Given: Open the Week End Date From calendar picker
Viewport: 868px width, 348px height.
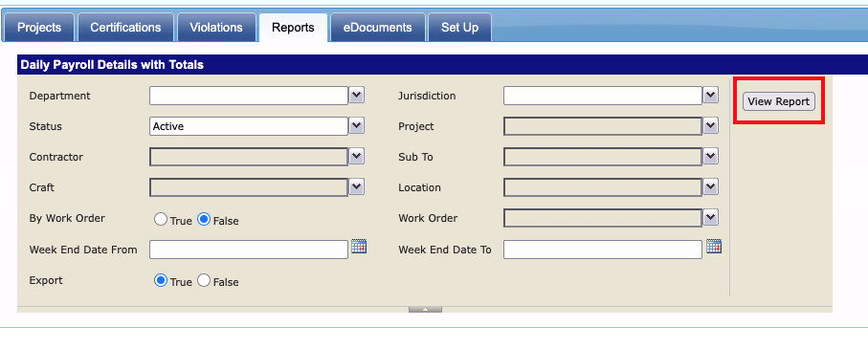Looking at the screenshot, I should pos(359,247).
